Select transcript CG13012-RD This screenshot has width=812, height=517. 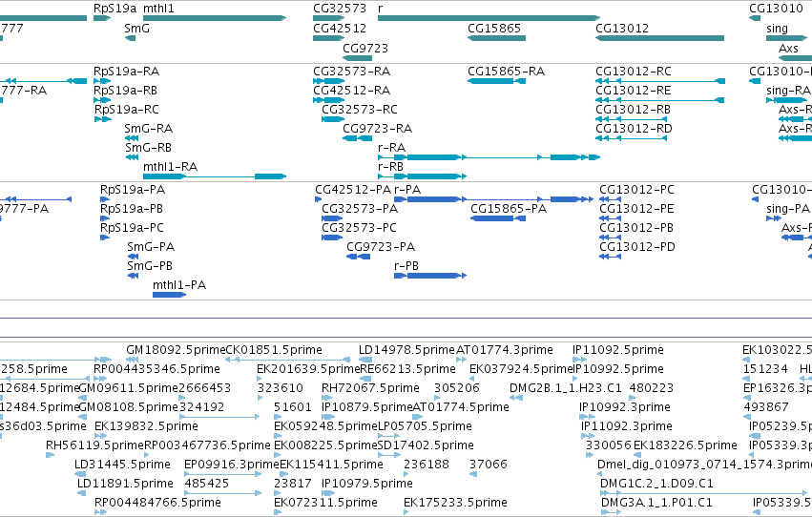pos(631,138)
